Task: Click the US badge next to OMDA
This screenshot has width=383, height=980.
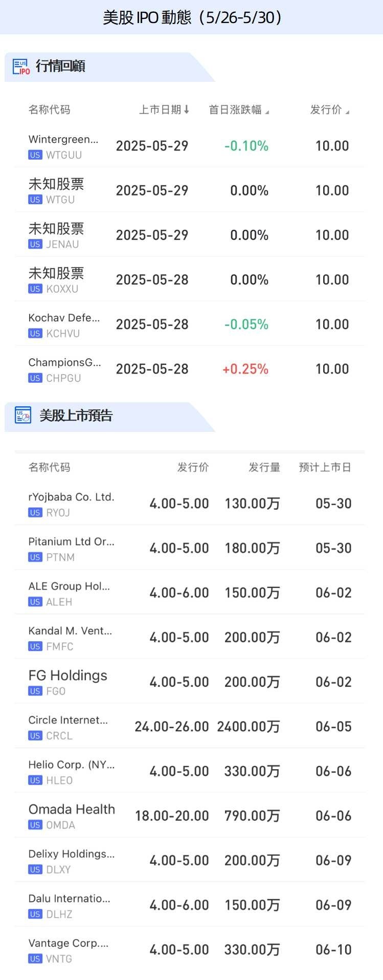Action: click(35, 825)
